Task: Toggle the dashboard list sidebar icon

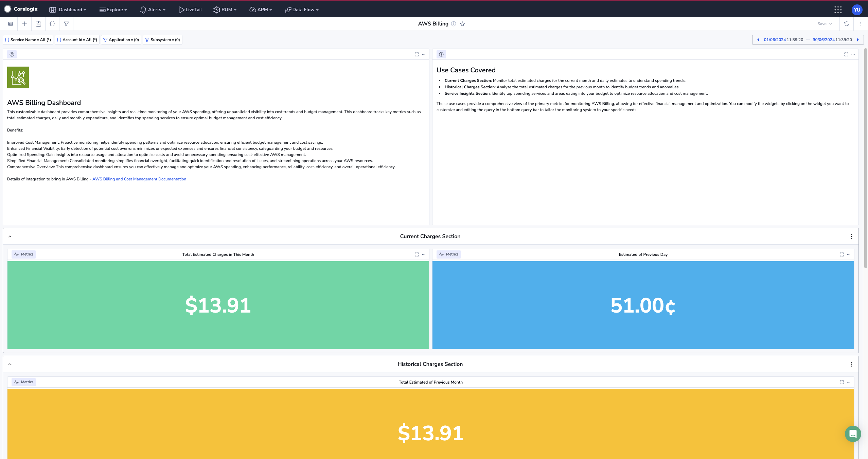Action: [11, 24]
